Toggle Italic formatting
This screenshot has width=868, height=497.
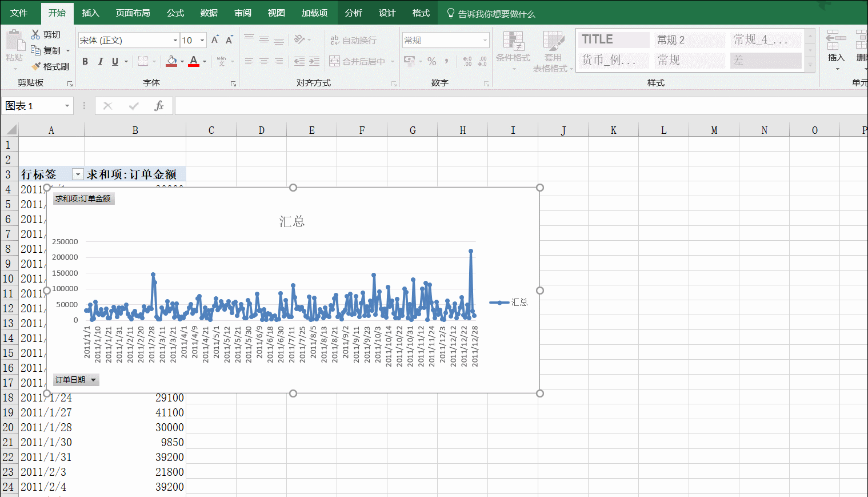[100, 61]
